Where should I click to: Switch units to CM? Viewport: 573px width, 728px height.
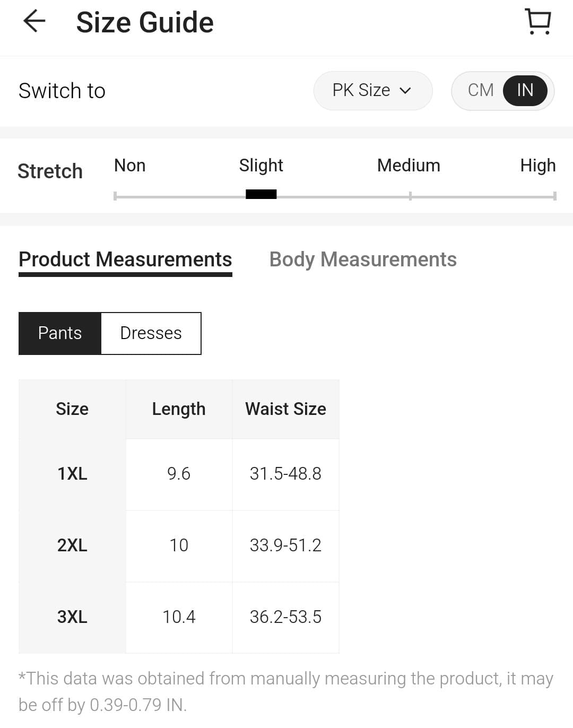coord(481,90)
